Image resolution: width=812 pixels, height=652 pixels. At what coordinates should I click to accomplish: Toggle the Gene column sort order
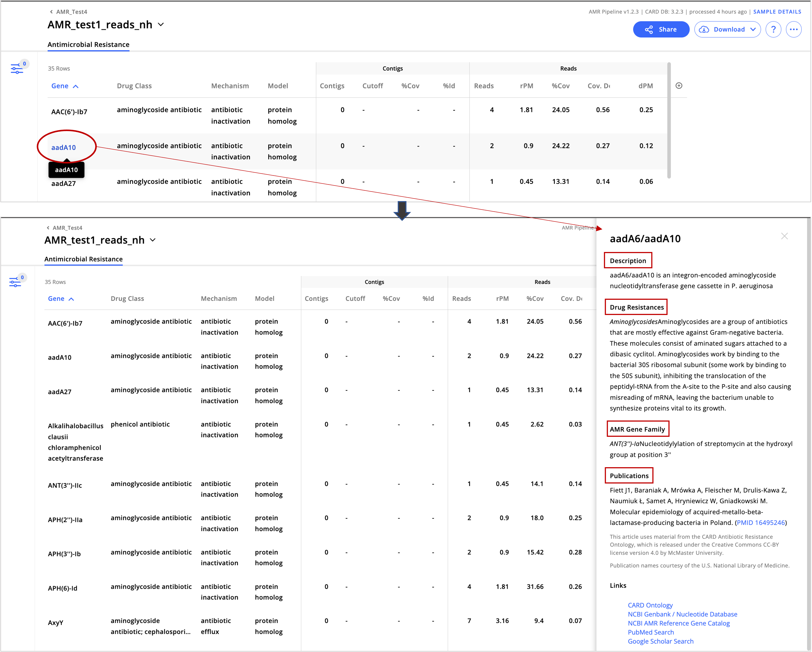(65, 86)
